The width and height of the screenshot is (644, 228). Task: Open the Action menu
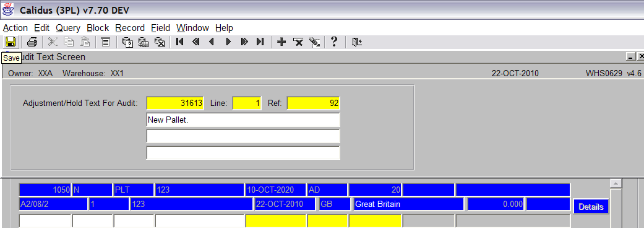click(x=15, y=28)
